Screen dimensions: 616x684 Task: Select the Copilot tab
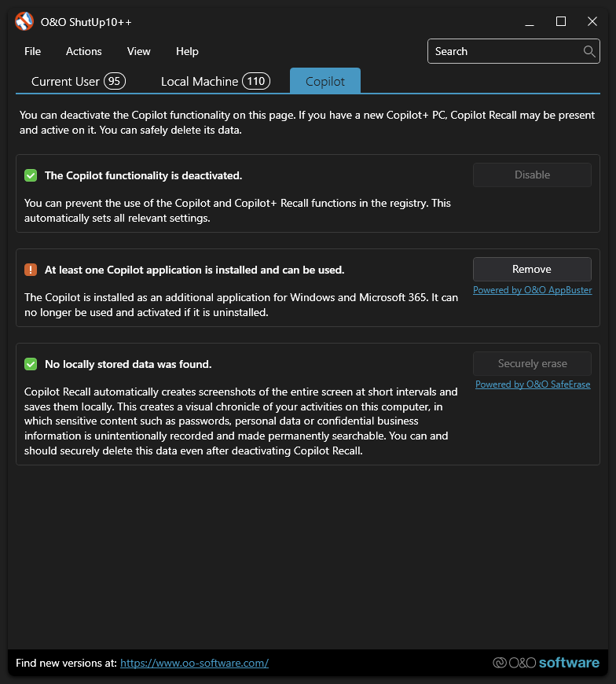pyautogui.click(x=325, y=82)
